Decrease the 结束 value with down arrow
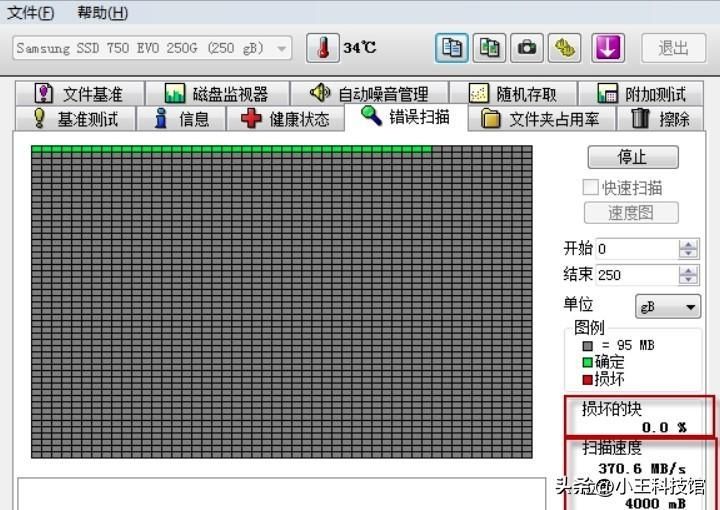Viewport: 720px width, 510px height. (688, 280)
